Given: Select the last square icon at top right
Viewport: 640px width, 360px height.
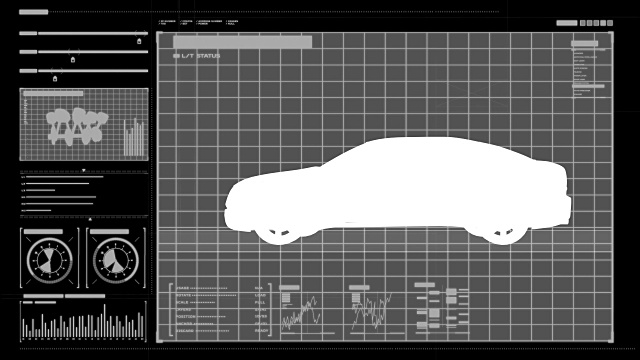Looking at the screenshot, I should [x=610, y=23].
